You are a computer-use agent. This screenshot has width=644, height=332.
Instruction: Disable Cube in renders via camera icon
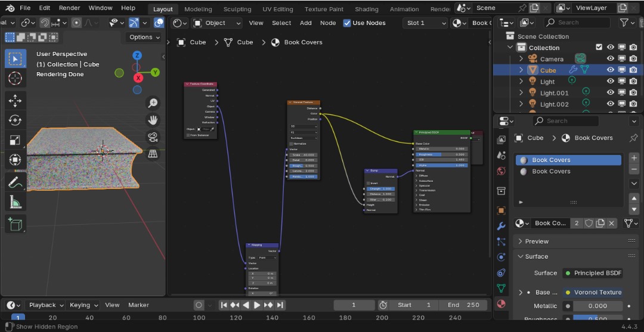634,70
